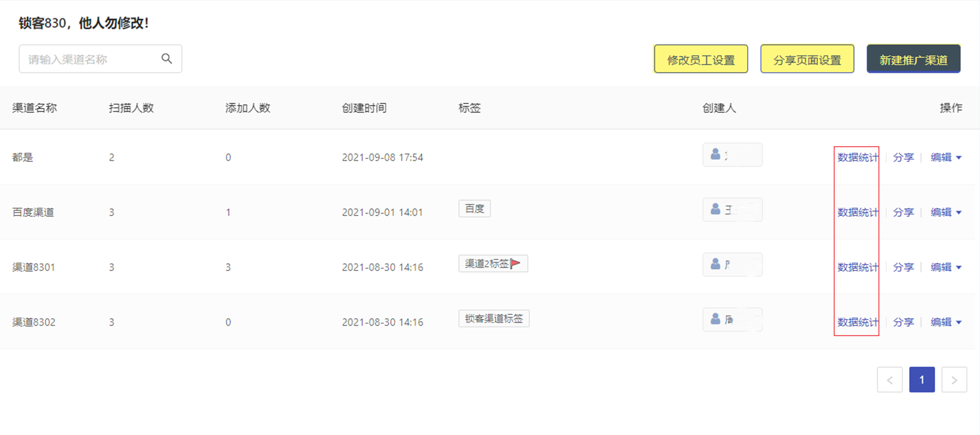Expand 编辑 dropdown for 渠道8301 row
The height and width of the screenshot is (435, 980).
coord(946,268)
